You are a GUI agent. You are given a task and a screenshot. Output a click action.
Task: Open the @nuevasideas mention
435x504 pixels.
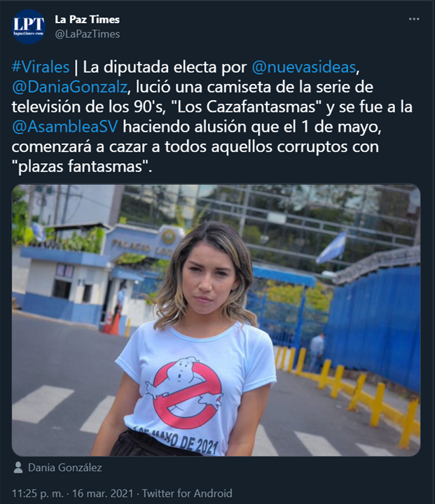point(304,67)
